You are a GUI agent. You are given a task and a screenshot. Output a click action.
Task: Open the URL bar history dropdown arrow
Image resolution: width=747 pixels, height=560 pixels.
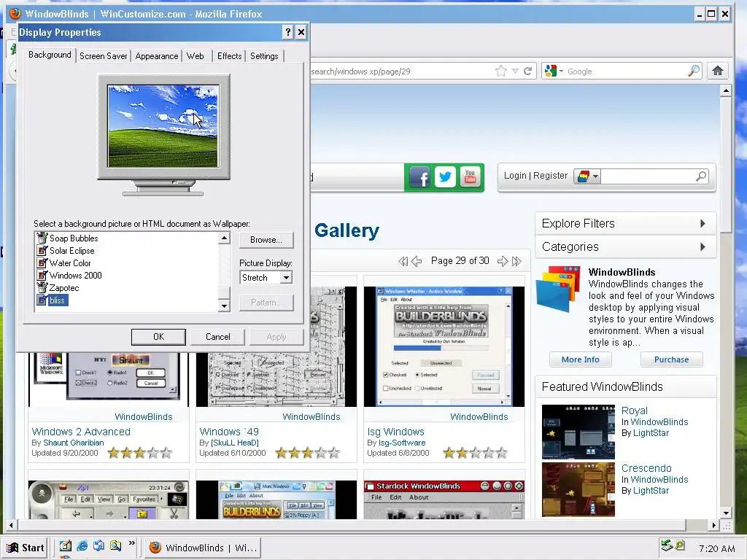click(x=515, y=71)
